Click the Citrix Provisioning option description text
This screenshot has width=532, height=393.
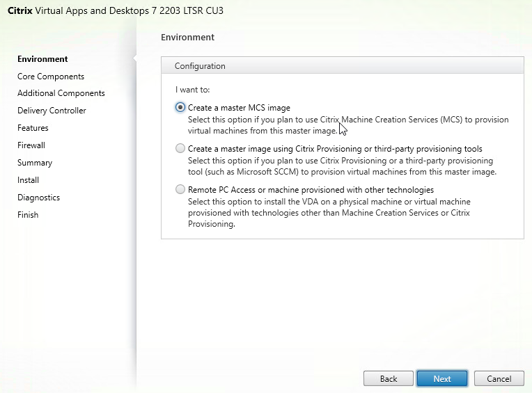(342, 166)
